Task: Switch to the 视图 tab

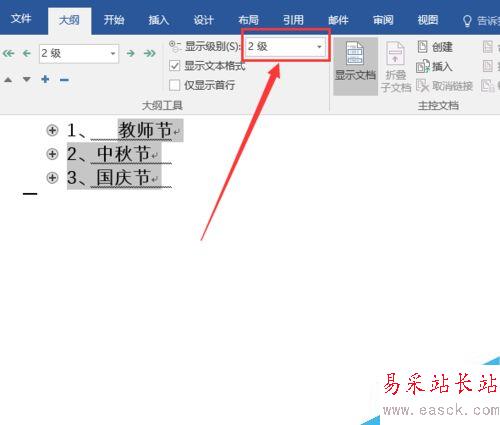Action: [x=428, y=20]
